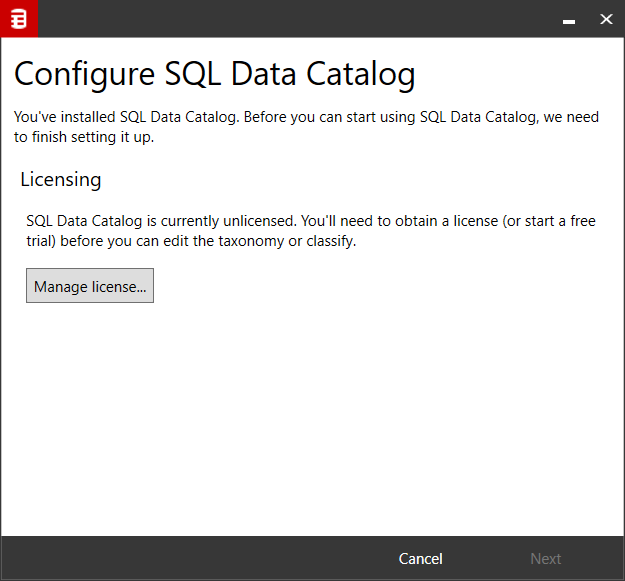The height and width of the screenshot is (581, 625).
Task: Minimize the SQL Data Catalog configuration window
Action: [568, 19]
